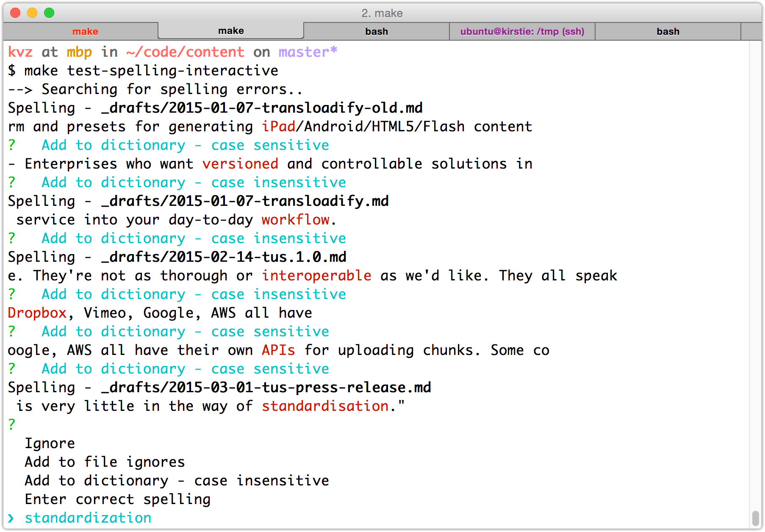Click the window title 2. make
Viewport: 765px width, 532px height.
pyautogui.click(x=382, y=13)
